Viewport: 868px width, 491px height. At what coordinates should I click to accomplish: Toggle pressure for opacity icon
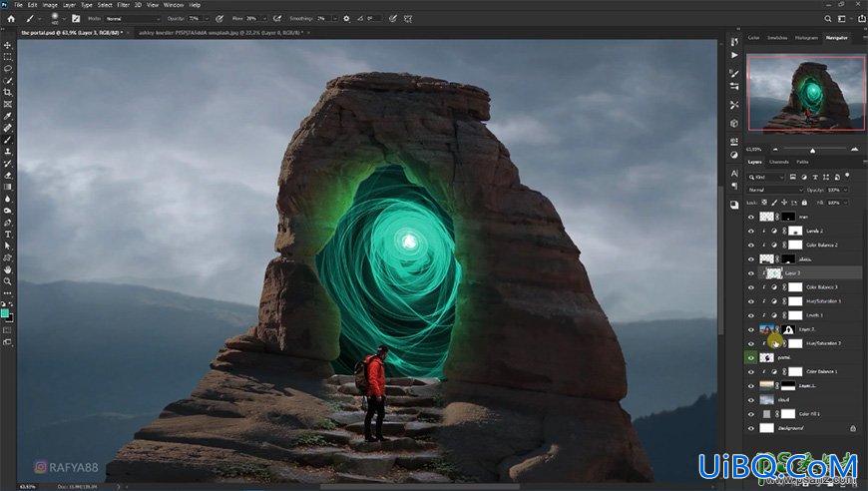(x=219, y=18)
